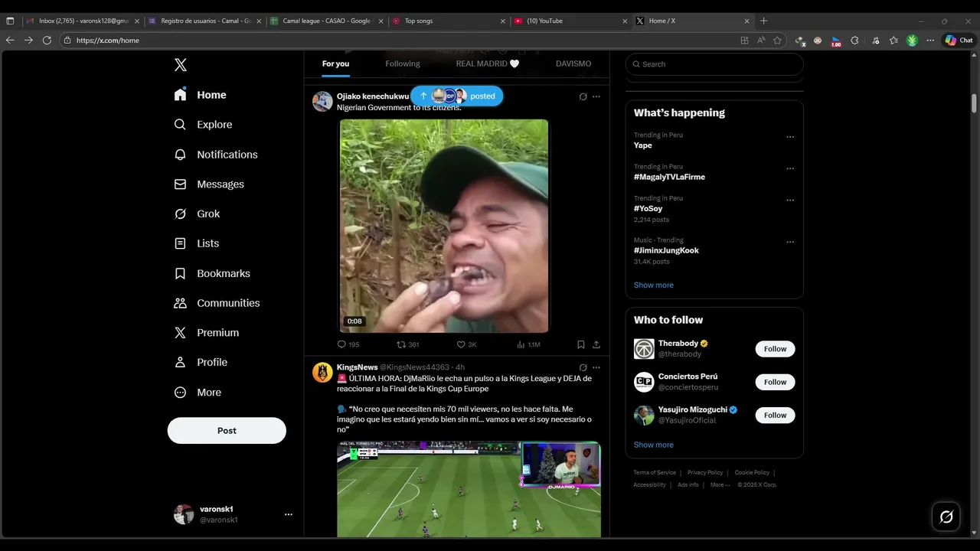Open a new browser tab
980x551 pixels.
coord(763,21)
